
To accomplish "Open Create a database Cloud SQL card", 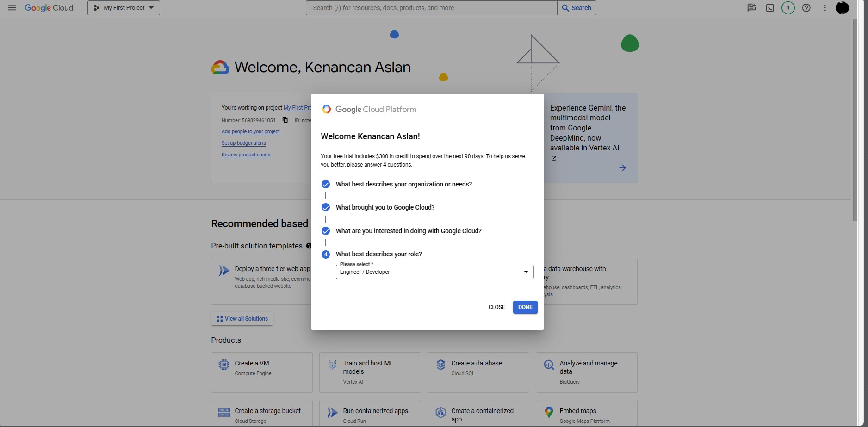I will tap(478, 372).
